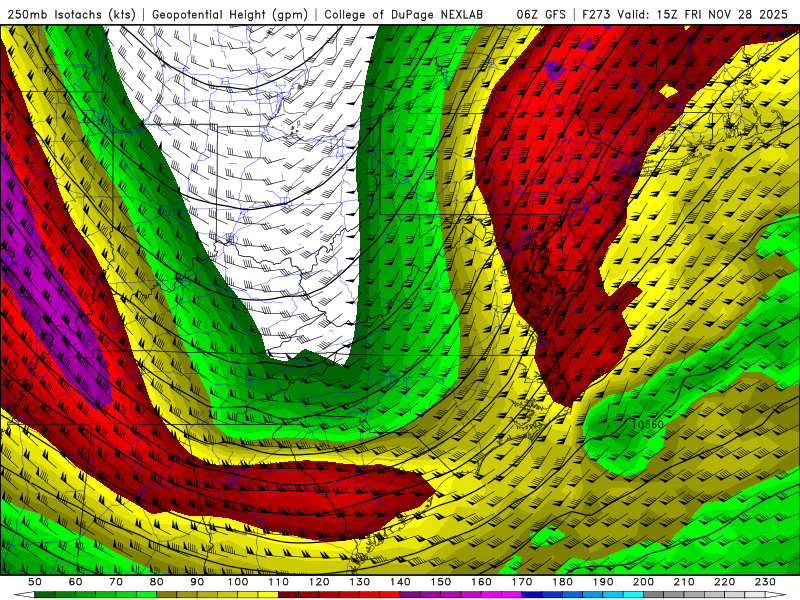
Task: Click the purple swatch just right of 140
Action: (x=410, y=594)
